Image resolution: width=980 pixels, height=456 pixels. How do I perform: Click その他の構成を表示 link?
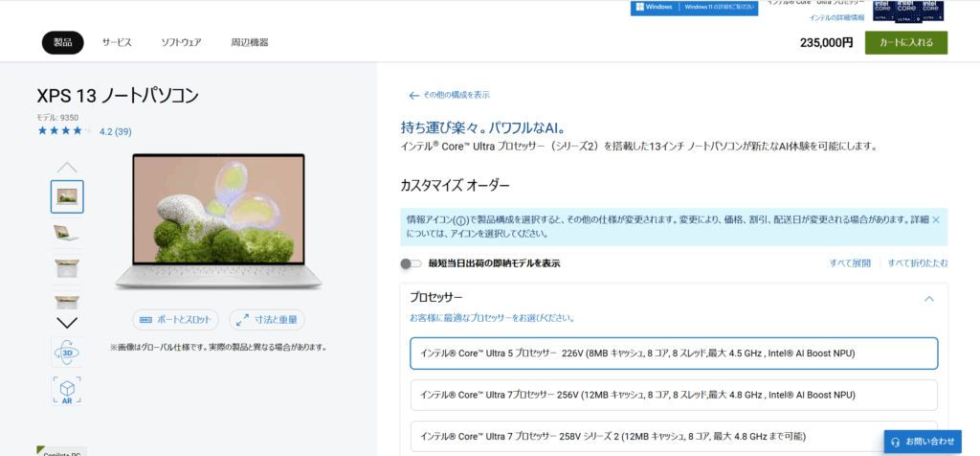(x=457, y=95)
